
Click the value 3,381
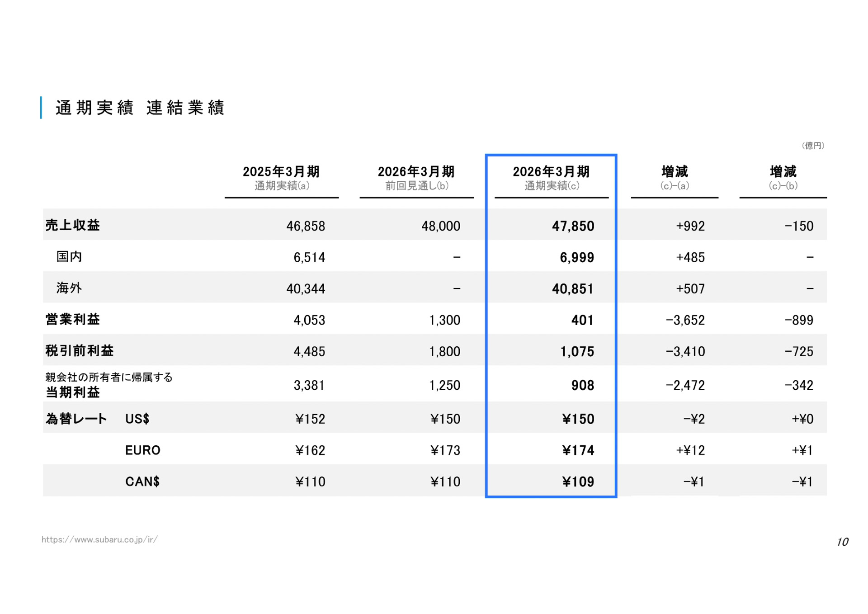309,386
